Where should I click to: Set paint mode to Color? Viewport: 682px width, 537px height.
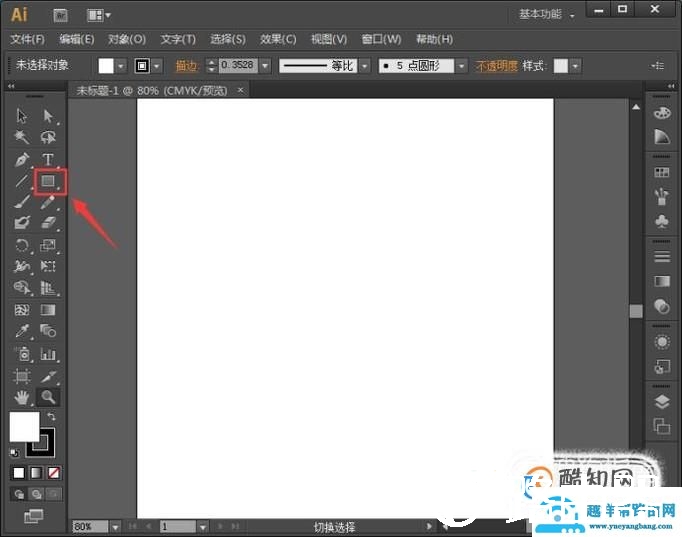(x=19, y=473)
